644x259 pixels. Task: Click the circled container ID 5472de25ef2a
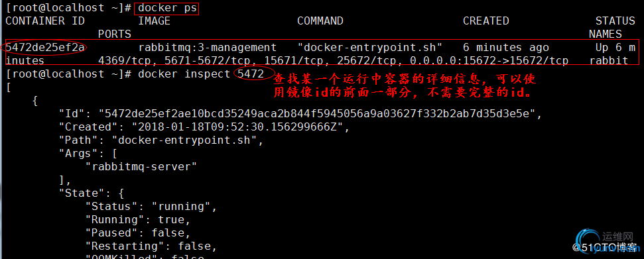click(44, 48)
